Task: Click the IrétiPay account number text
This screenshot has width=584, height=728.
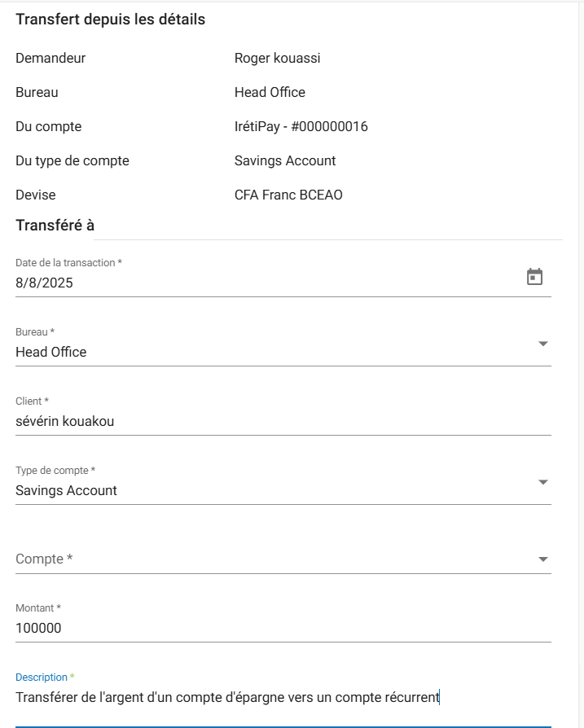Action: [x=301, y=126]
